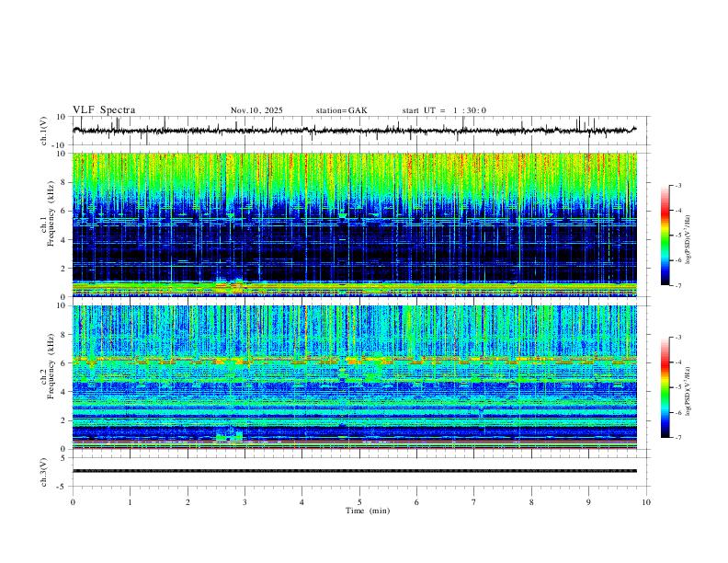
Task: Click the "-3" tick on ch.1 colorbar
Action: [x=677, y=185]
